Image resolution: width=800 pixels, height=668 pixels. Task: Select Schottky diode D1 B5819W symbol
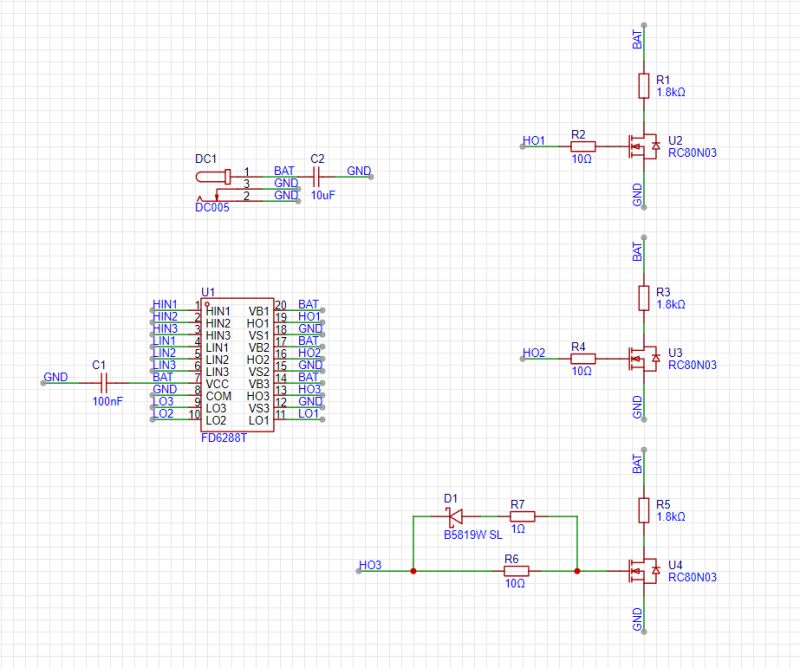pyautogui.click(x=453, y=516)
